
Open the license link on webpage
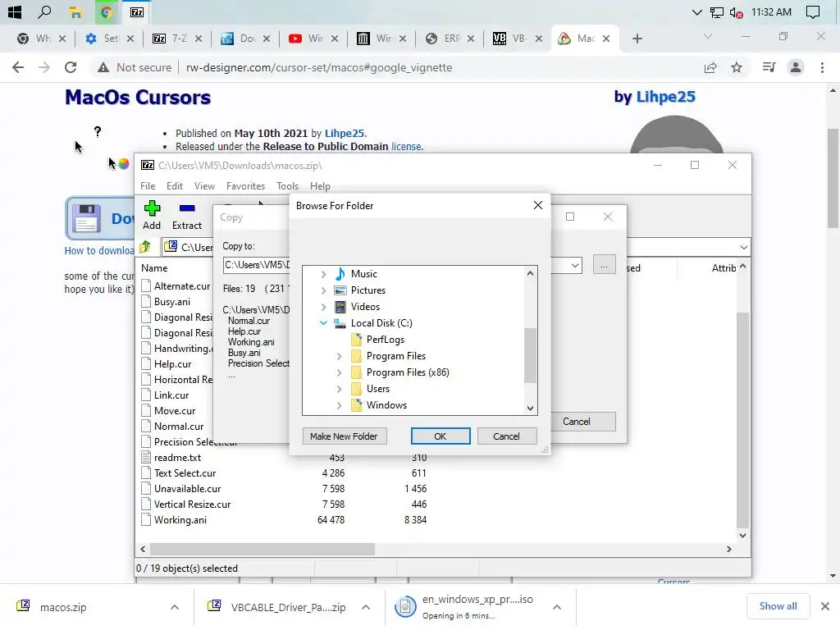click(x=407, y=146)
